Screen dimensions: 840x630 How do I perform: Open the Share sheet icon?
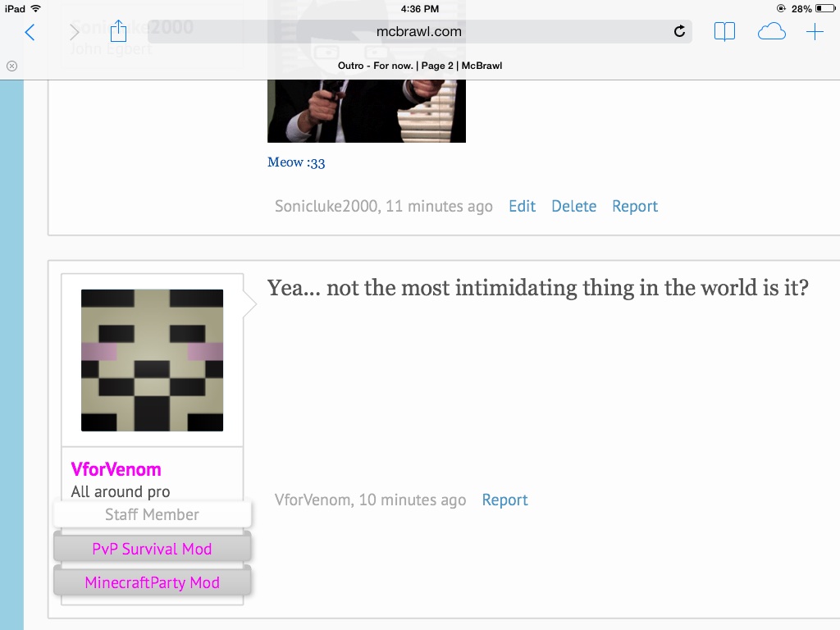(x=118, y=31)
